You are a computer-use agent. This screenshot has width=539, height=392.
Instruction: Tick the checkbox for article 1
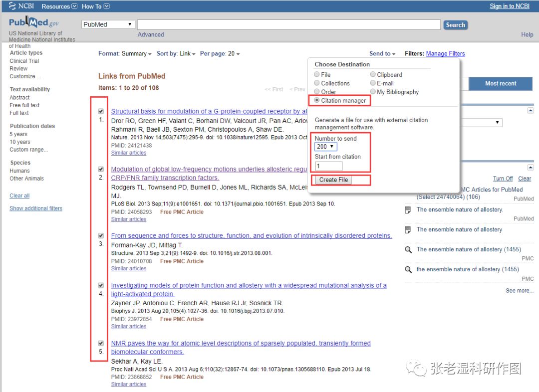[101, 111]
